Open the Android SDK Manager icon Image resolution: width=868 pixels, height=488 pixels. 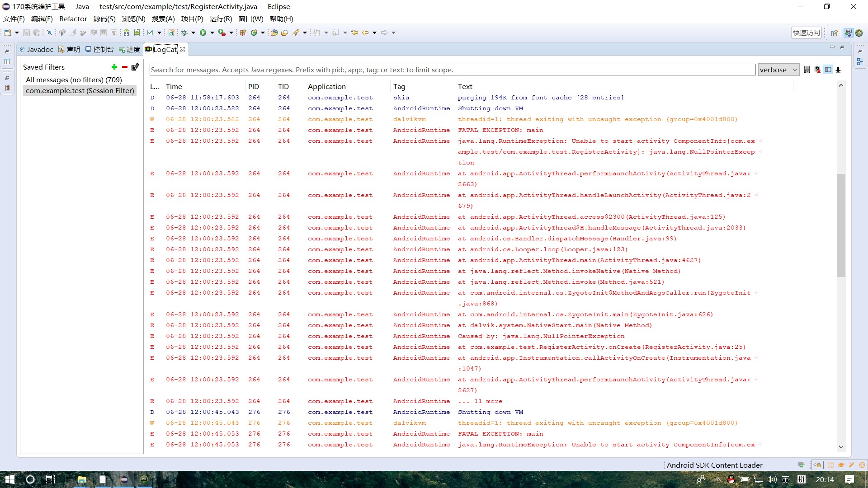pyautogui.click(x=127, y=33)
